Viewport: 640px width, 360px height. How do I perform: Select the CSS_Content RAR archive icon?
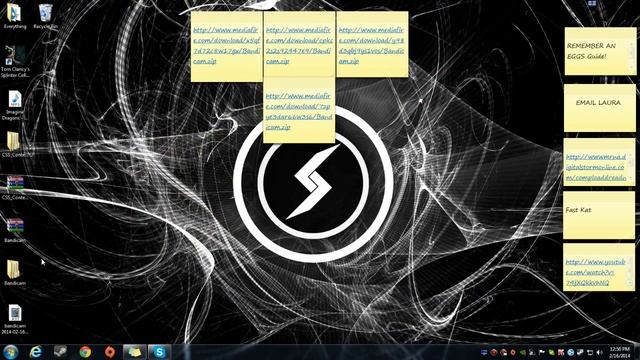coord(15,188)
